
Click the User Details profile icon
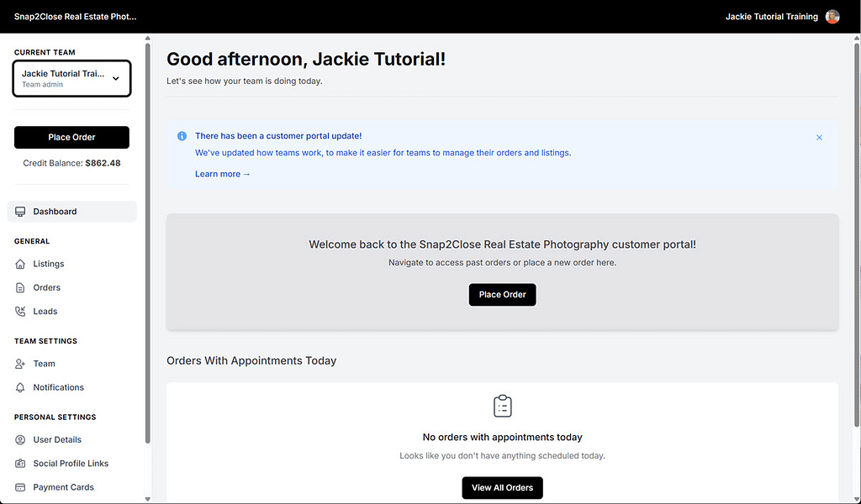point(21,440)
